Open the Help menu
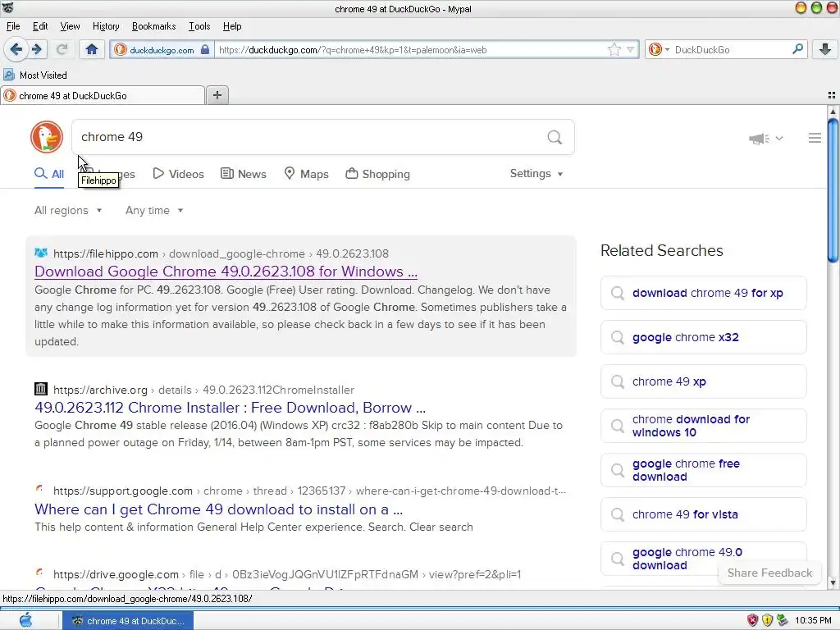 232,26
